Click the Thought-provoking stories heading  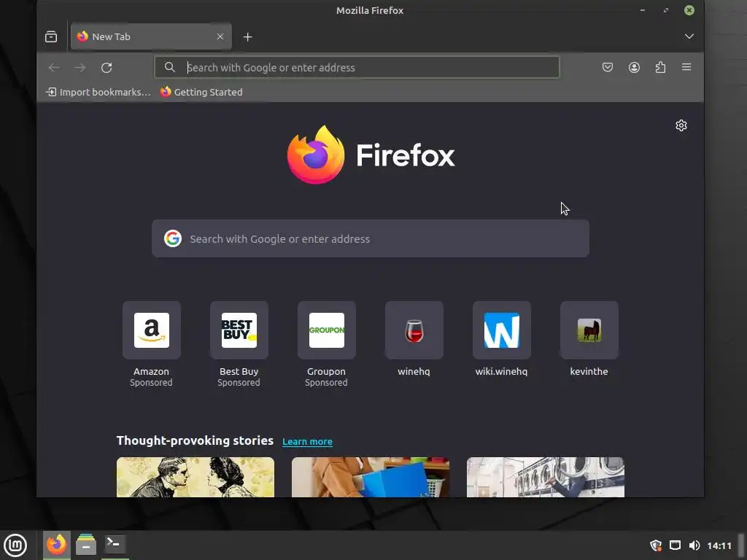(x=195, y=440)
